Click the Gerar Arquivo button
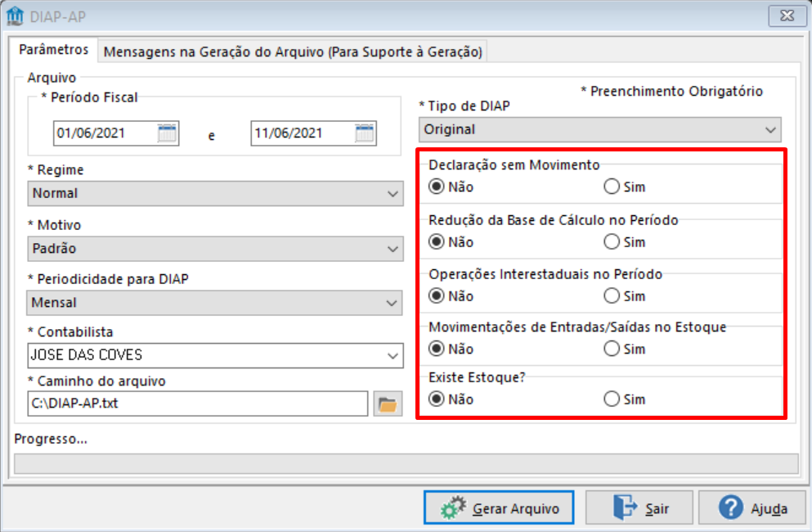Viewport: 812px width, 532px height. tap(499, 508)
